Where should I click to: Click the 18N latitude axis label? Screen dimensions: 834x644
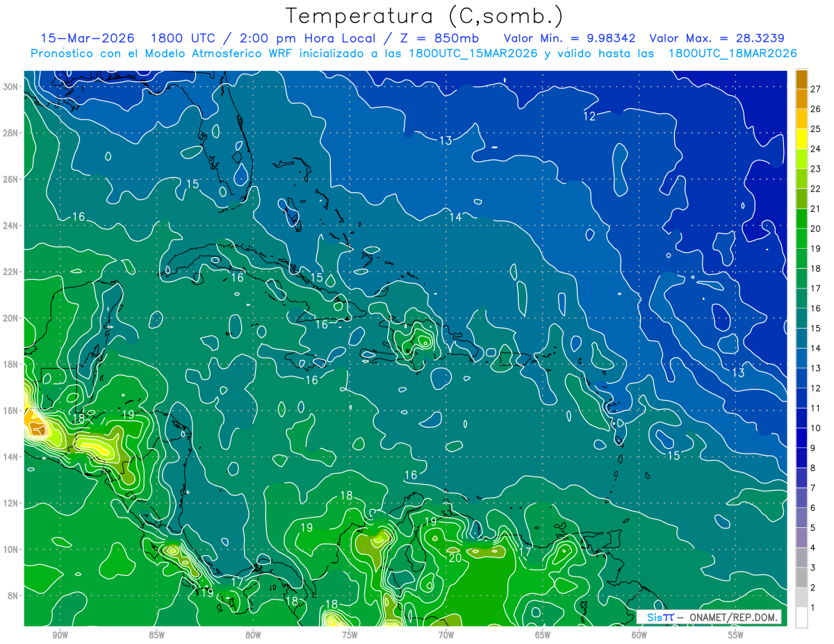(x=11, y=364)
